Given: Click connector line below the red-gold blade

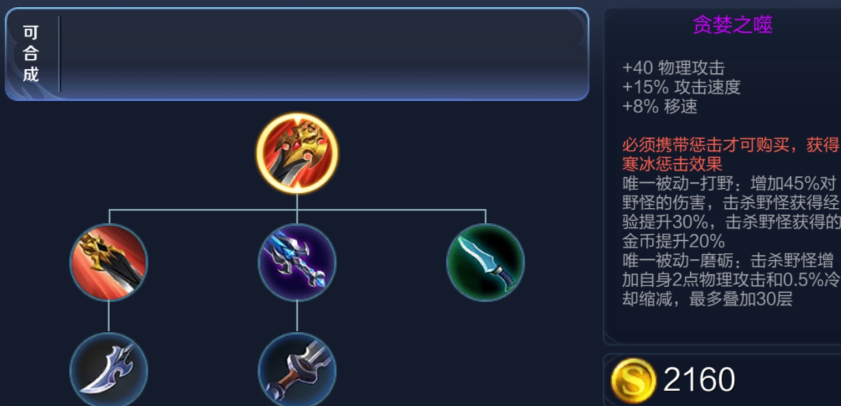Looking at the screenshot, I should [x=108, y=316].
